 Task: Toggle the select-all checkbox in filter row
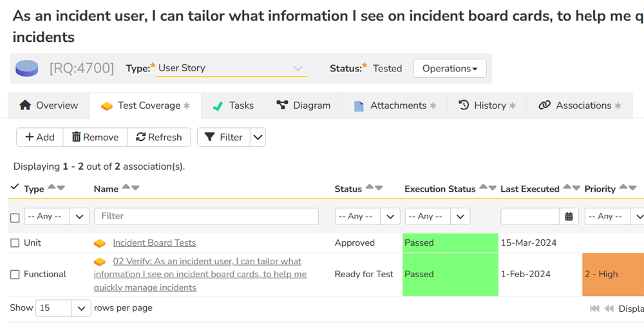point(15,217)
